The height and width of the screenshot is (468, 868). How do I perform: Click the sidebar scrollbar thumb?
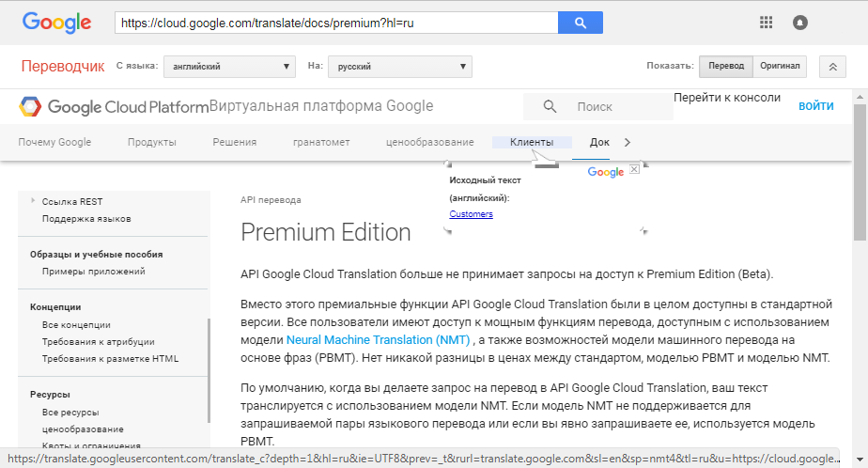pos(209,370)
